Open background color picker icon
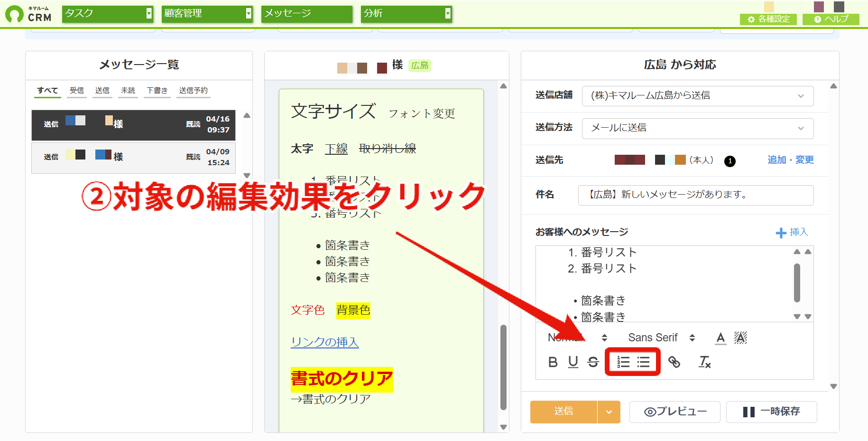868x441 pixels. [x=740, y=338]
